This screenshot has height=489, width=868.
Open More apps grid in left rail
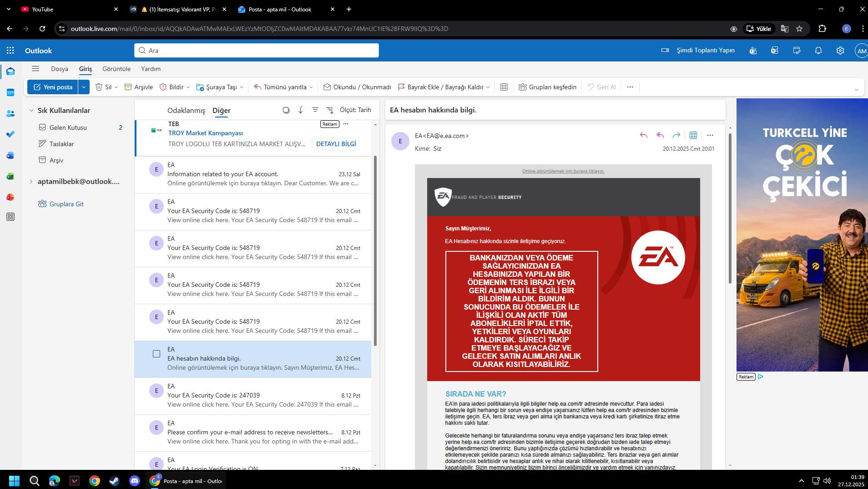click(10, 217)
